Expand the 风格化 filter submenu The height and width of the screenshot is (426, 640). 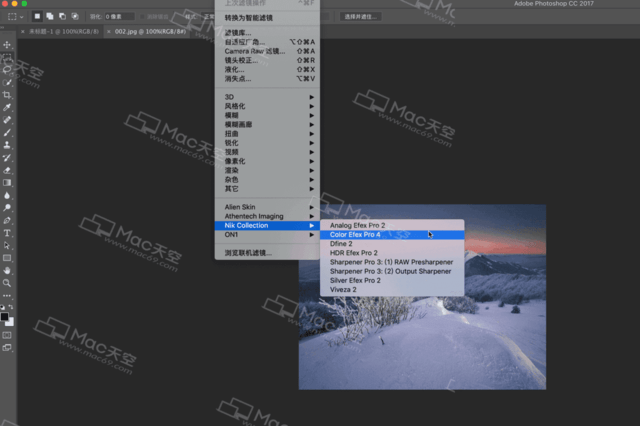[267, 106]
